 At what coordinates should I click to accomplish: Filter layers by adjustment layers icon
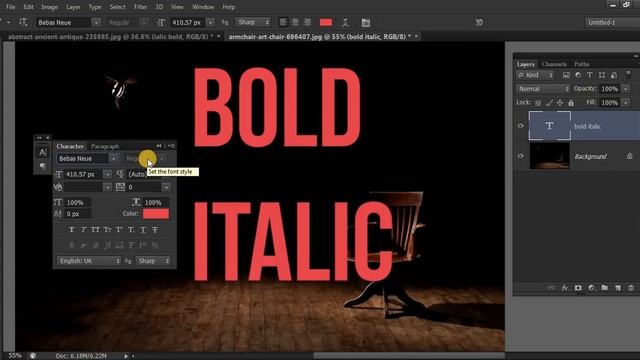click(x=578, y=75)
